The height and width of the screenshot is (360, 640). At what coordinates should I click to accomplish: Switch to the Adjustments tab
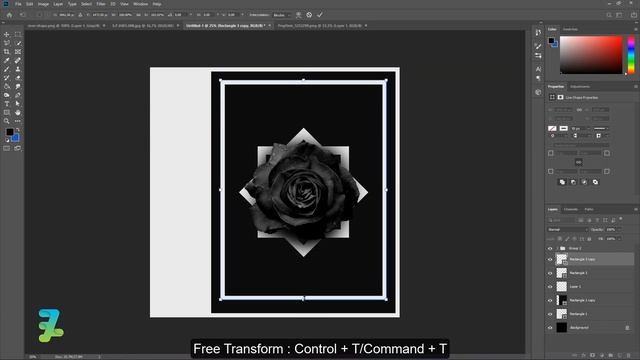point(580,87)
